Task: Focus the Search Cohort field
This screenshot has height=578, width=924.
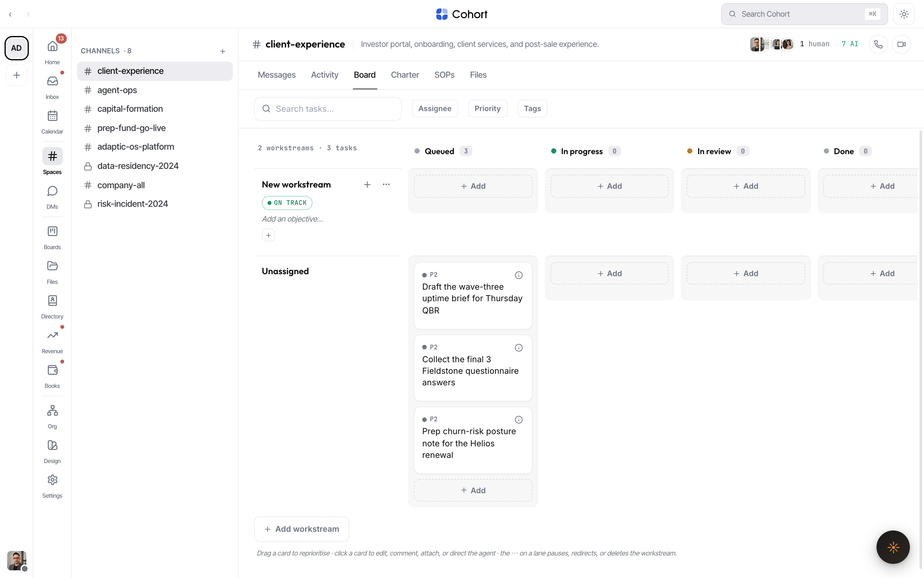Action: click(x=804, y=14)
